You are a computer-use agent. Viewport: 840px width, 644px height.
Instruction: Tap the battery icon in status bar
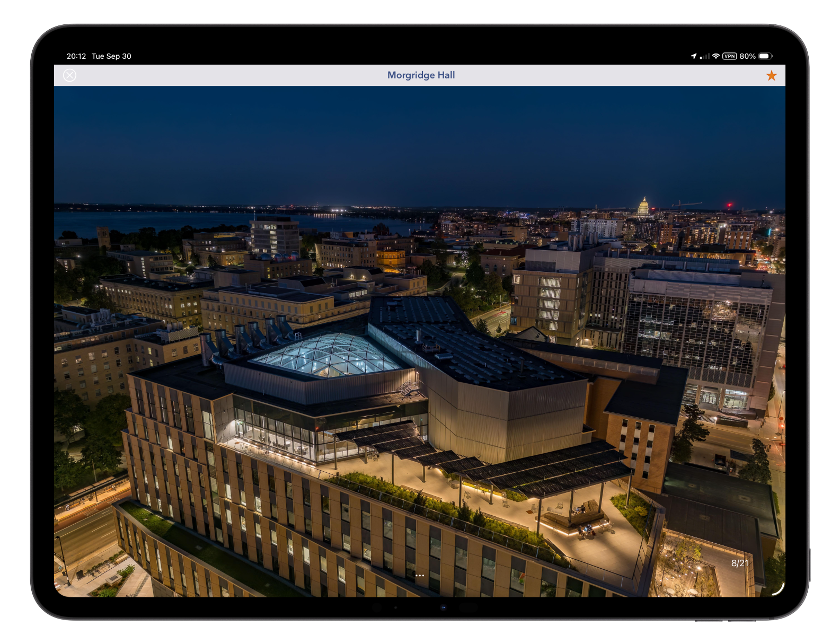click(765, 56)
